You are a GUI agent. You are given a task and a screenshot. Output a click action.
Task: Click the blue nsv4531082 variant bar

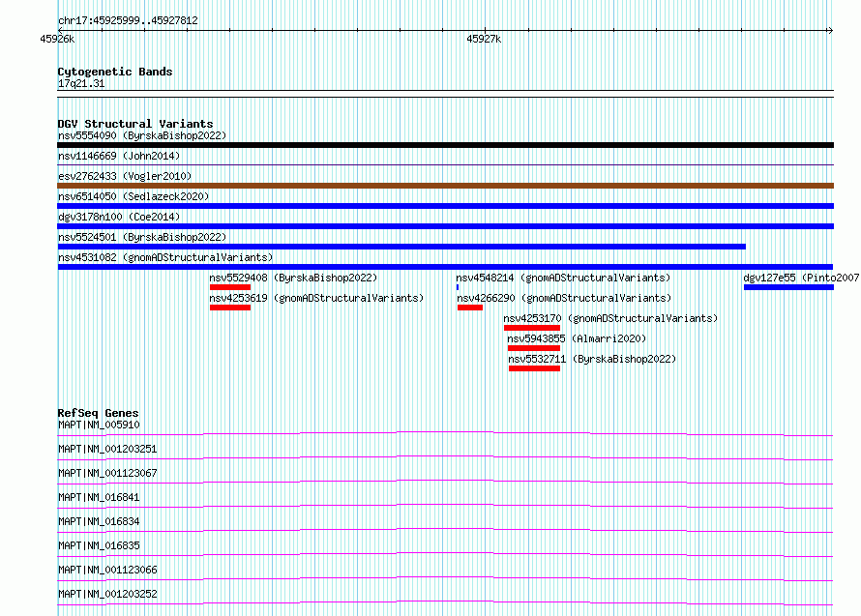(x=445, y=267)
